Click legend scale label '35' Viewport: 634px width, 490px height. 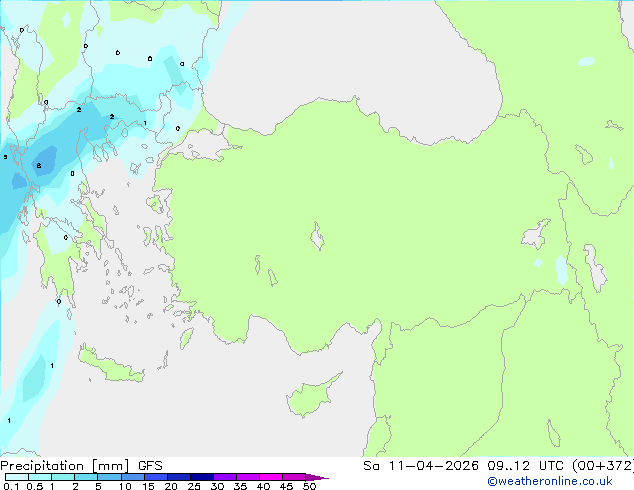[240, 486]
